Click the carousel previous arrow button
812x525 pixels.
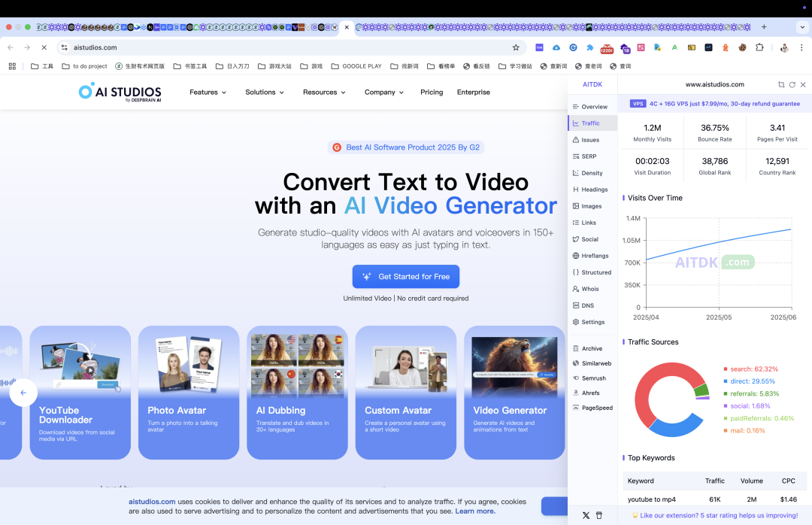pyautogui.click(x=23, y=393)
